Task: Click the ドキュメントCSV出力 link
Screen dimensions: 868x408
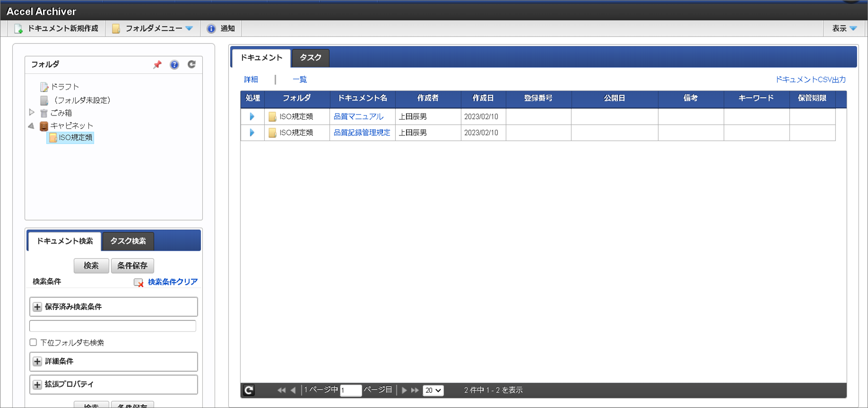Action: pyautogui.click(x=810, y=80)
